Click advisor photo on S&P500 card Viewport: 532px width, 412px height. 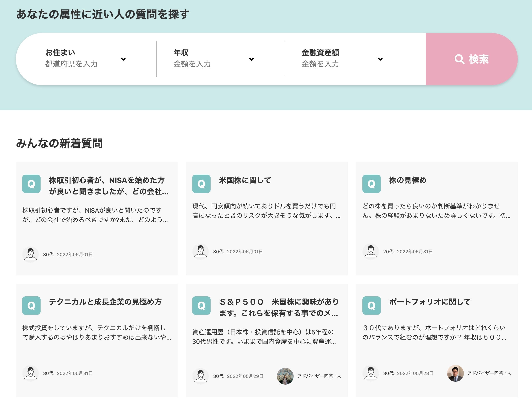click(x=285, y=376)
